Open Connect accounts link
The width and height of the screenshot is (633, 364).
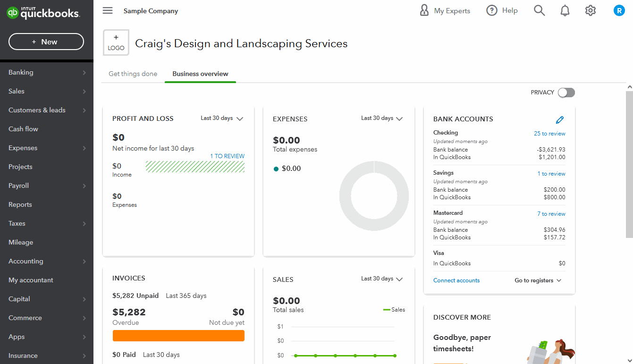point(456,280)
